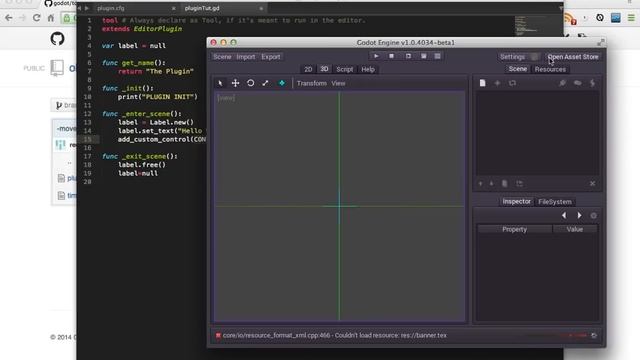
Task: Switch to the 3D workspace
Action: click(x=324, y=69)
